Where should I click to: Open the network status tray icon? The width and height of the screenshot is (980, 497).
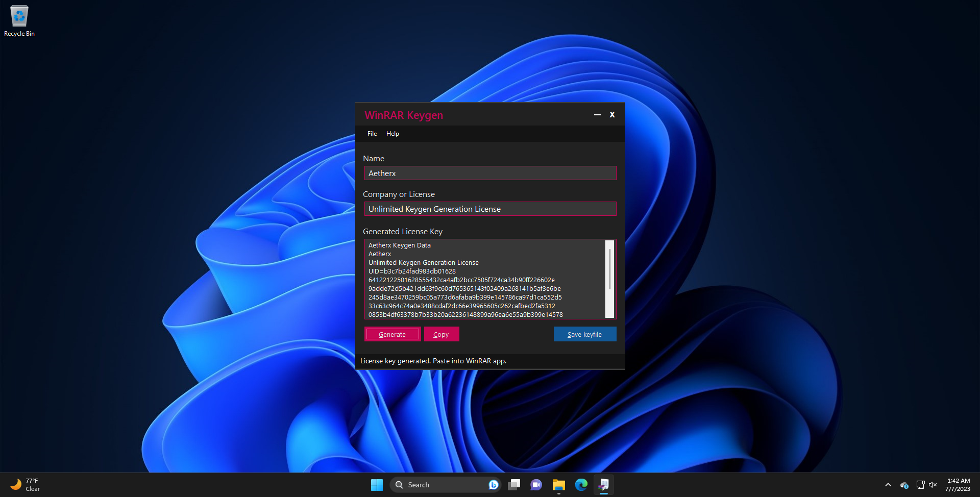(x=920, y=485)
